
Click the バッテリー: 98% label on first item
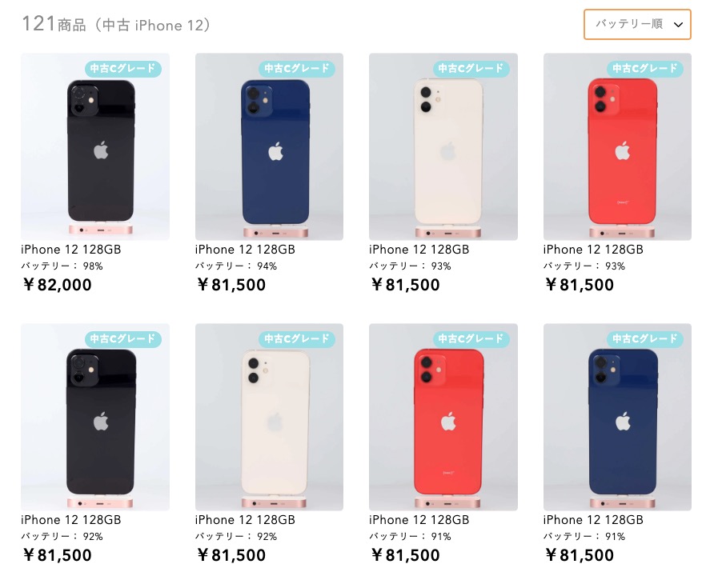pyautogui.click(x=62, y=266)
